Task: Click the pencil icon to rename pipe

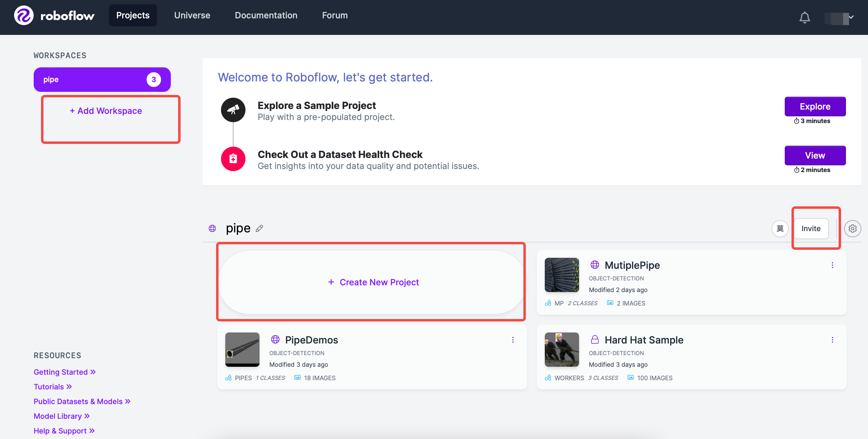Action: point(259,228)
